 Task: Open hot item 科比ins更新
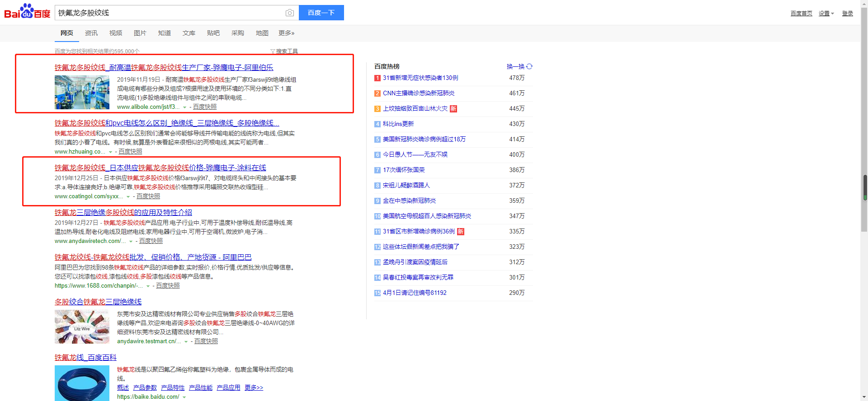[398, 124]
